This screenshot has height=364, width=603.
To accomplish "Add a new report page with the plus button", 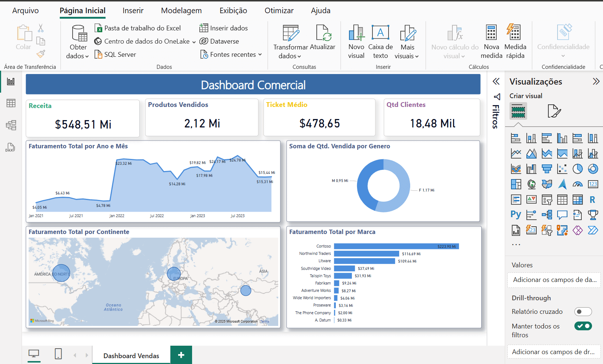I will click(181, 354).
